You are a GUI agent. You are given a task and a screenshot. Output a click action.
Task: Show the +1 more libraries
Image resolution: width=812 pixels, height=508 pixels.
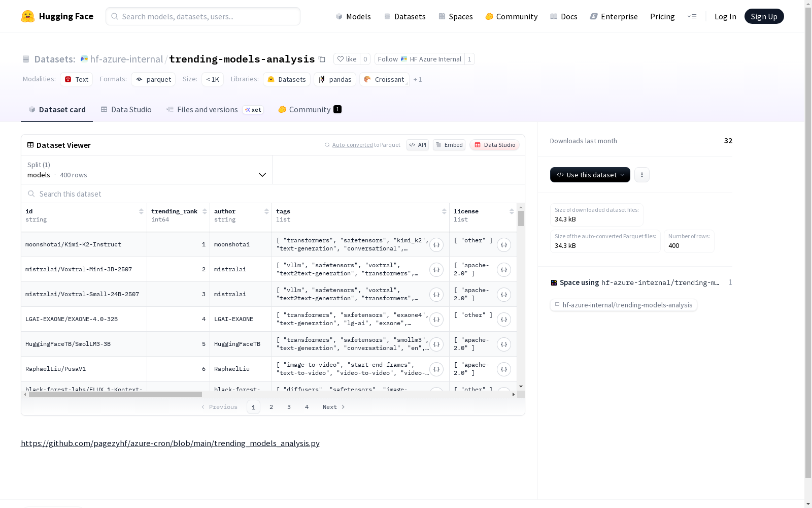418,79
